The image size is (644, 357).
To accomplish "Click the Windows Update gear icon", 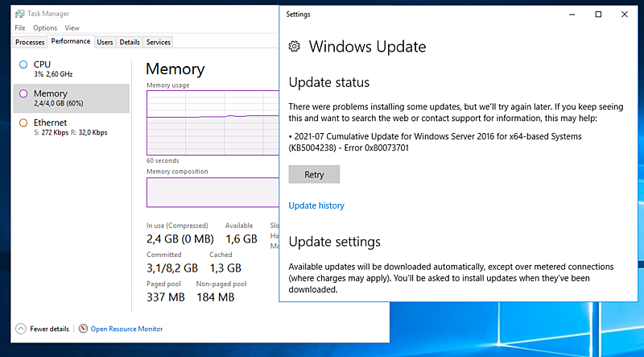I will 295,47.
